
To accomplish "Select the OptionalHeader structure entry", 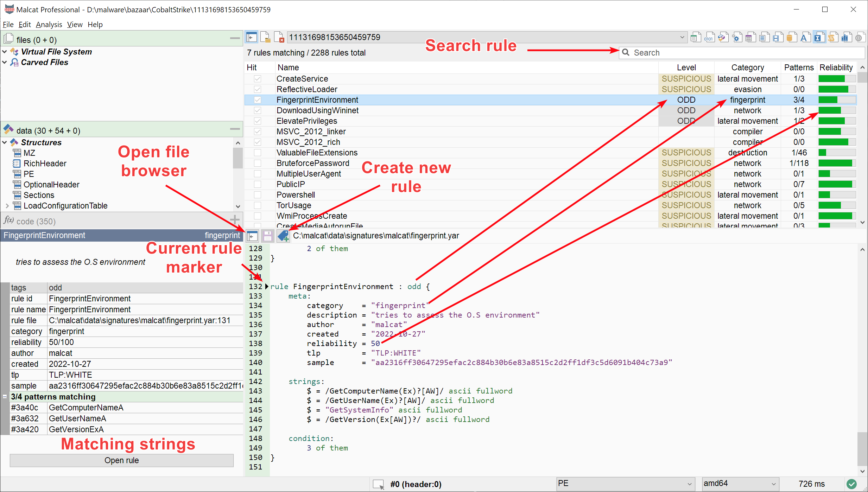I will 51,185.
